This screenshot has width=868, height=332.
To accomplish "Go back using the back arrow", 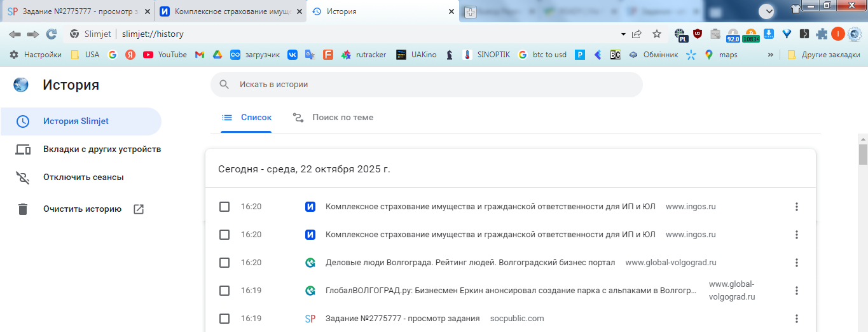I will click(x=15, y=34).
